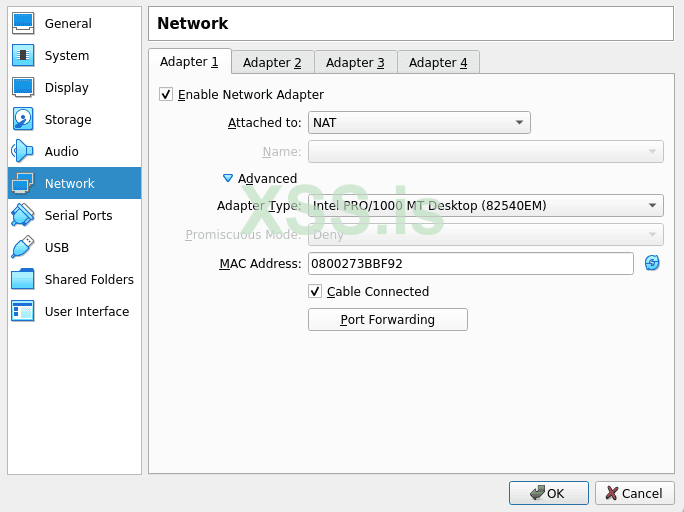Screen dimensions: 684x512
Task: Open the Attached to NAT dropdown
Action: click(x=419, y=123)
